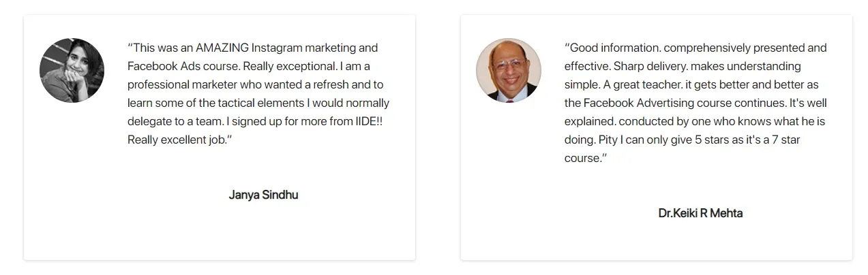Select the name Dr.Keiki R Mehta
Screen dimensions: 868x275
coord(700,213)
